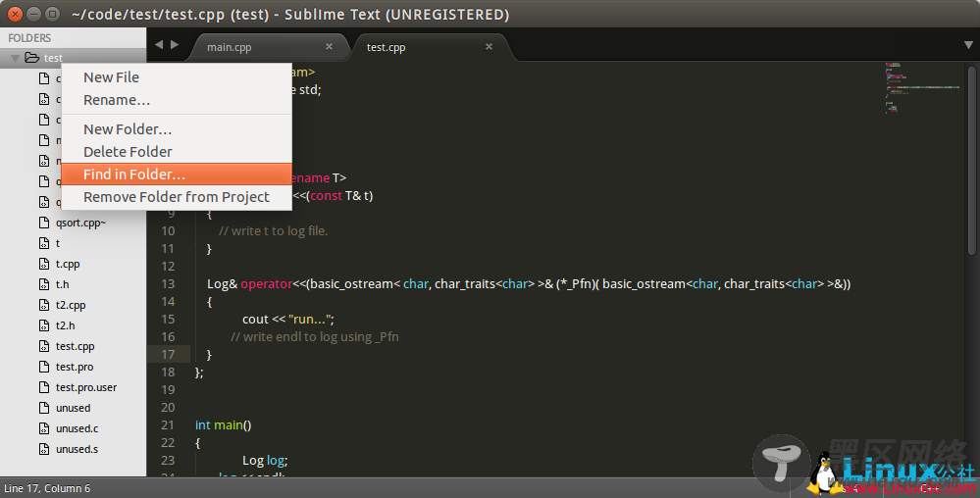Image resolution: width=980 pixels, height=498 pixels.
Task: Choose Delete Folder option
Action: (177, 152)
